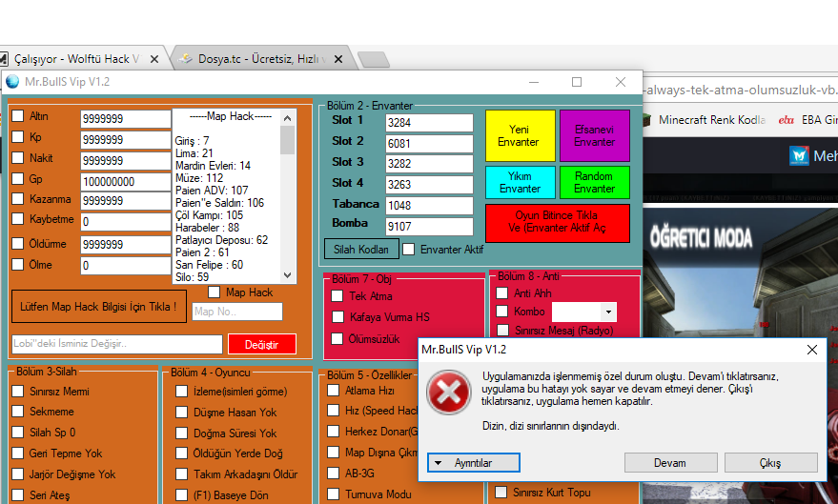Click Çıkış button in error dialog

[770, 463]
